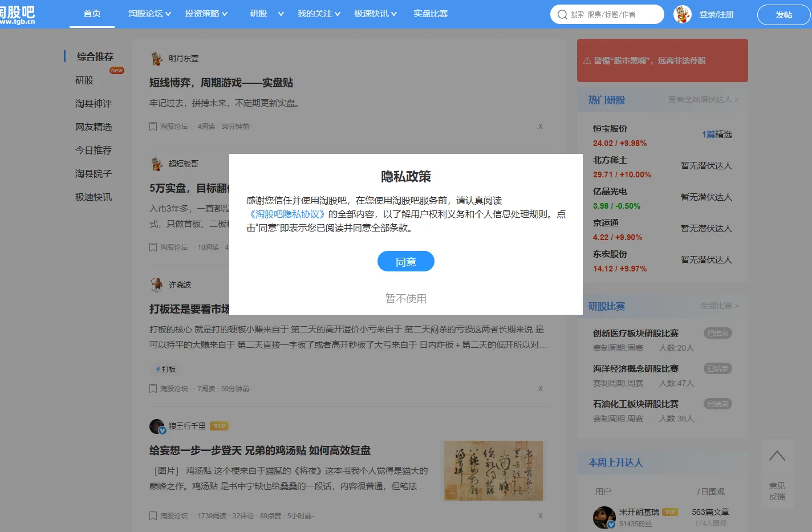Click the VIP badge beside 米开朗基瑞
This screenshot has height=532, width=812.
pos(671,512)
